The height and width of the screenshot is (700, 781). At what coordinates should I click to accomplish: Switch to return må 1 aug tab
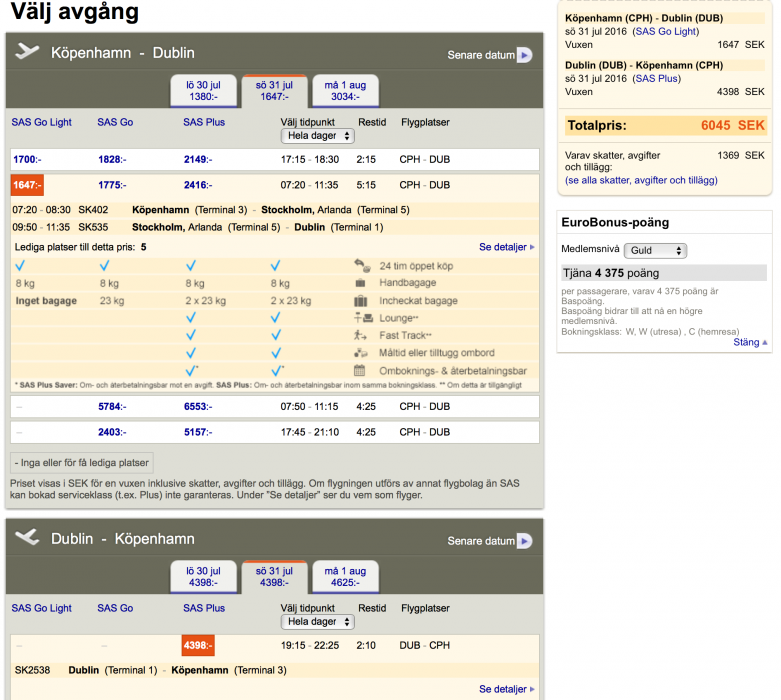tap(345, 577)
